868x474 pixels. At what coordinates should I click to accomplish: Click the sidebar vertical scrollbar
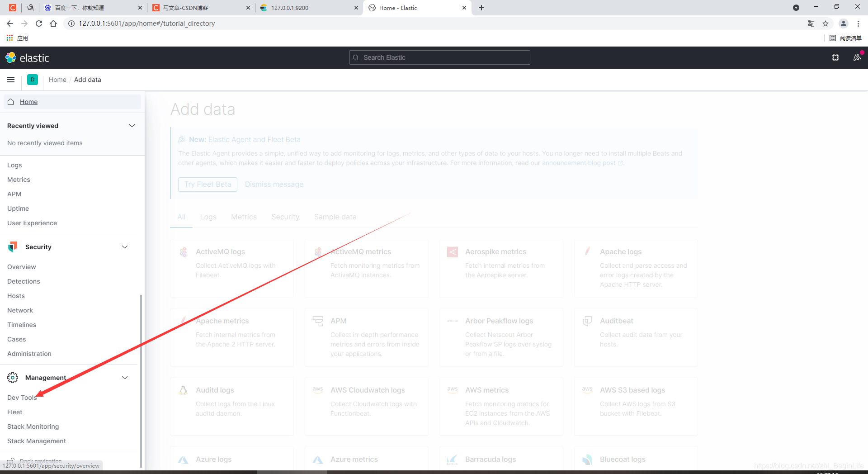click(x=141, y=381)
